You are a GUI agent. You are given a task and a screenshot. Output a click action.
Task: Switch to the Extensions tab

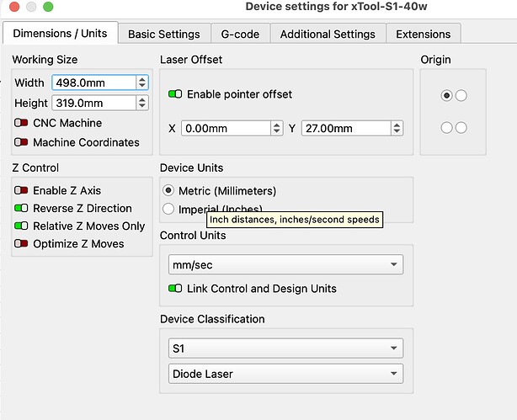click(424, 34)
